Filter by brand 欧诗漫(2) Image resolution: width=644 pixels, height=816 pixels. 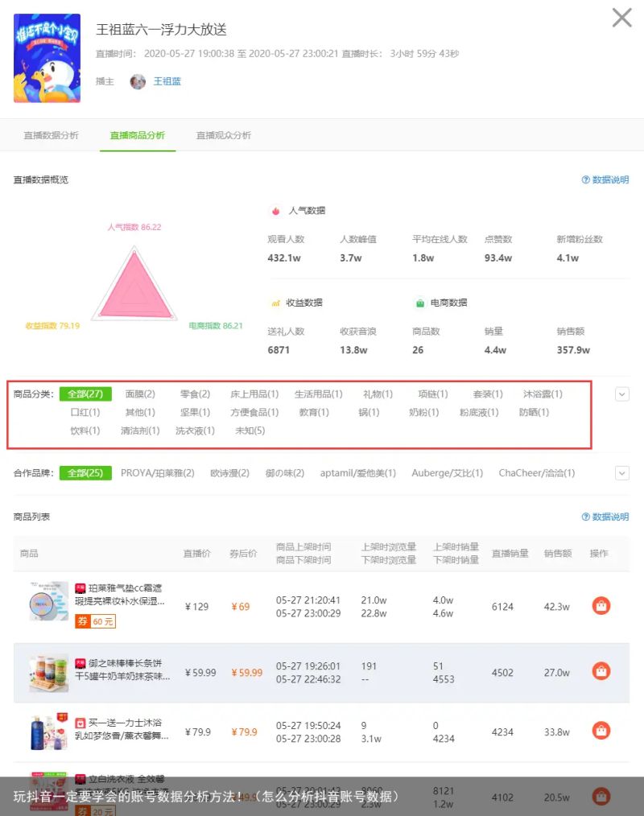pyautogui.click(x=229, y=473)
